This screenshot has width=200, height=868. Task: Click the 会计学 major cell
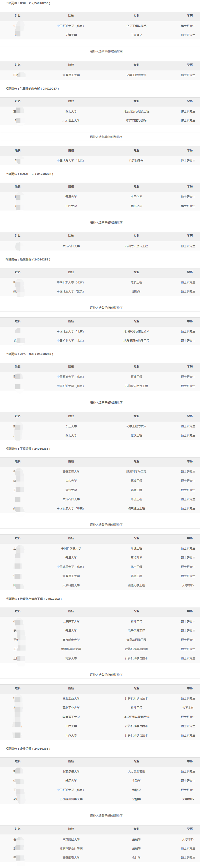click(136, 857)
